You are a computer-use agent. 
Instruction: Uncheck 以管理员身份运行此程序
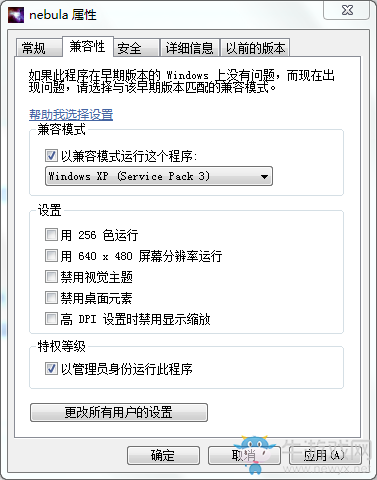(51, 369)
